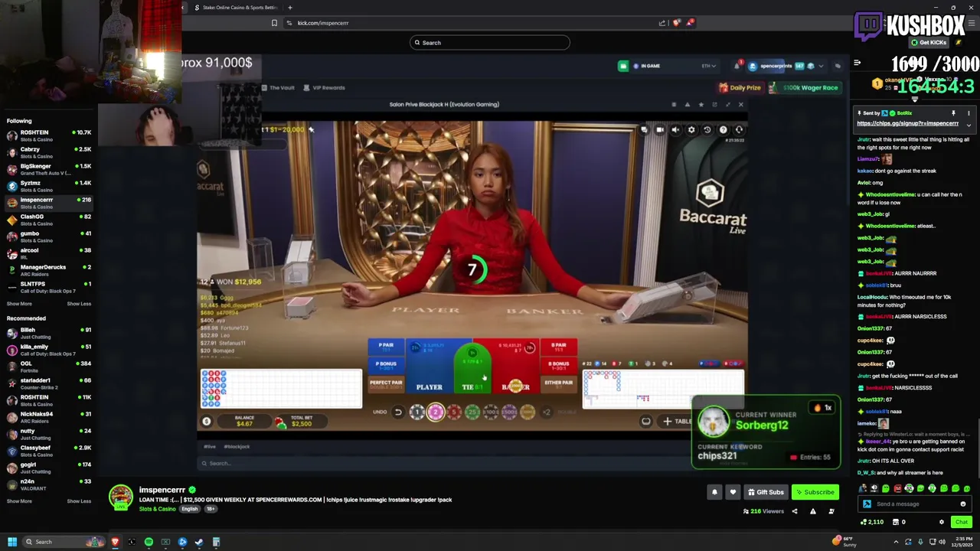Click the x2 double bet button
Viewport: 980px width, 551px height.
547,412
